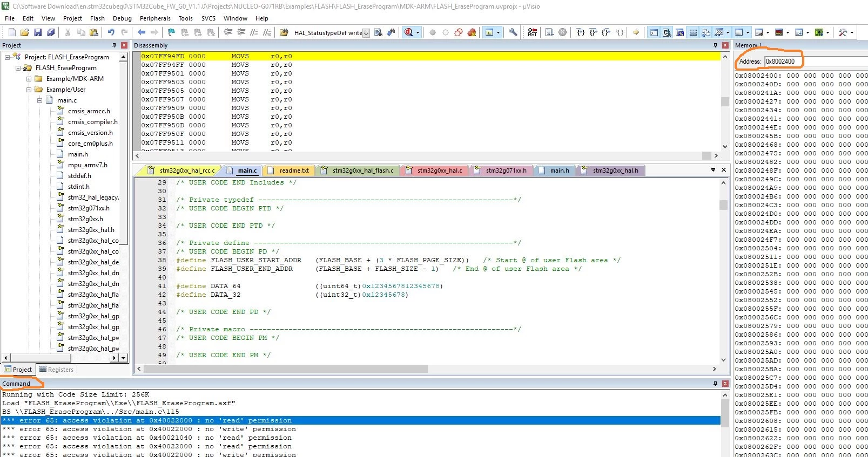The image size is (868, 457).
Task: Switch to stm32g0xx_hal_flash.c tab
Action: point(358,170)
